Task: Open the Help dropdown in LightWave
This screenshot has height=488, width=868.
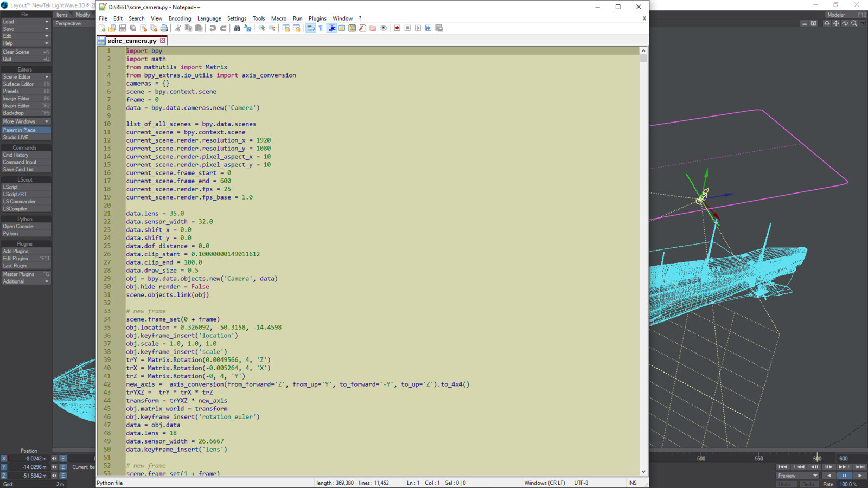Action: pyautogui.click(x=25, y=43)
